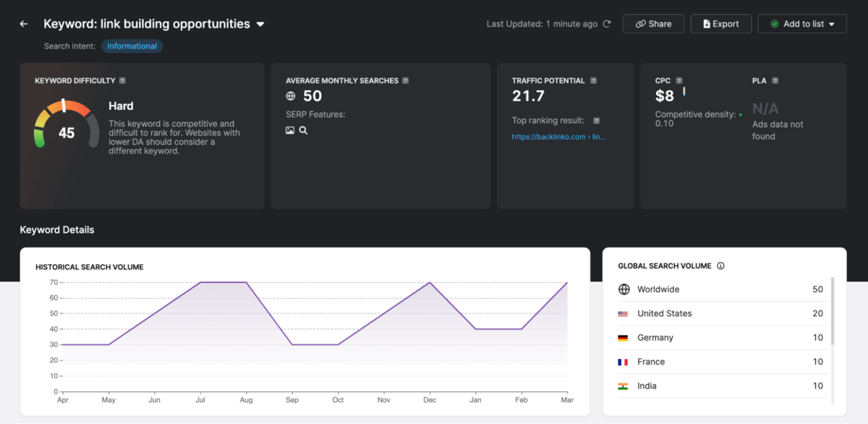
Task: Open the backlinko.com top result link
Action: point(558,137)
